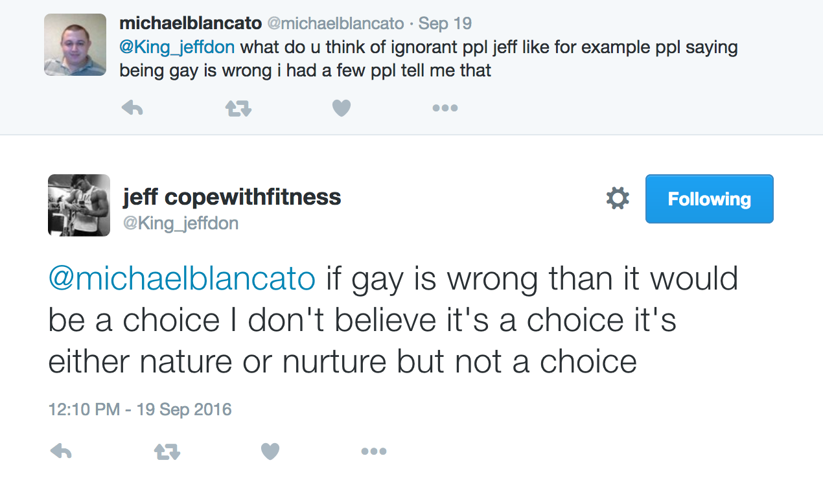Open the grey @michaelblancato handle beside name
Viewport: 823px width, 504px height.
tap(336, 24)
